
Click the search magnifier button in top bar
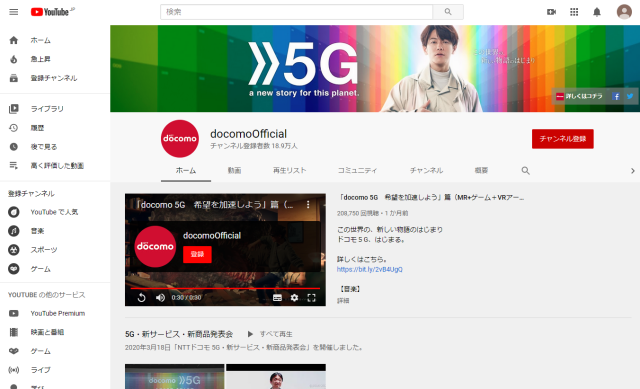point(448,12)
